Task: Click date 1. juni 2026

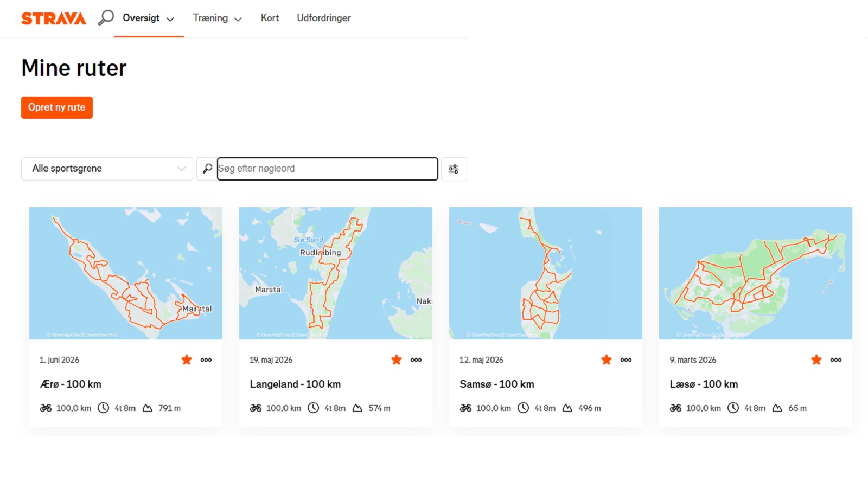Action: [x=59, y=360]
